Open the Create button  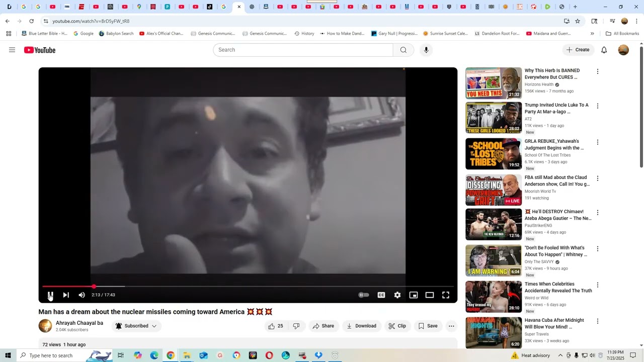click(x=578, y=50)
